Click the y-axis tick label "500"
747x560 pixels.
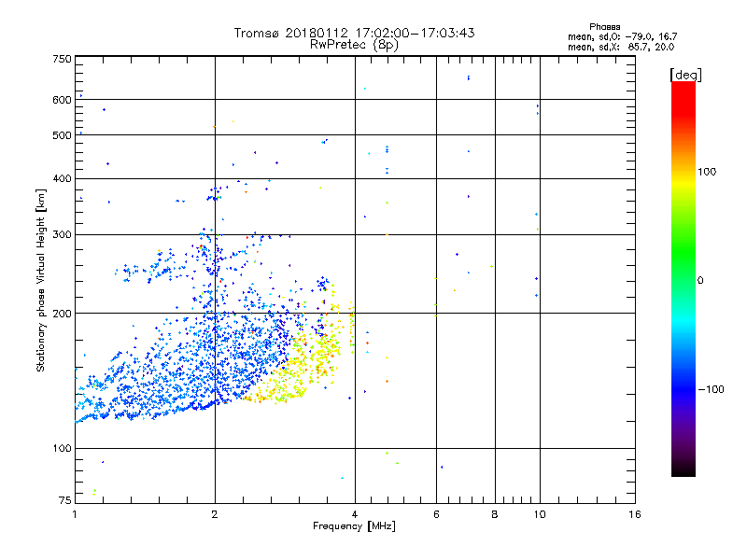pyautogui.click(x=63, y=135)
